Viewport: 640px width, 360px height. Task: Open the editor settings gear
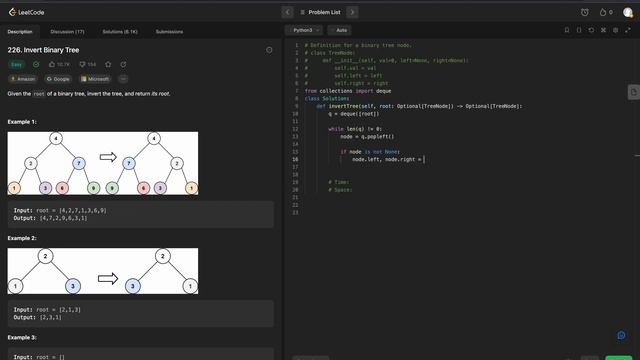pyautogui.click(x=616, y=30)
